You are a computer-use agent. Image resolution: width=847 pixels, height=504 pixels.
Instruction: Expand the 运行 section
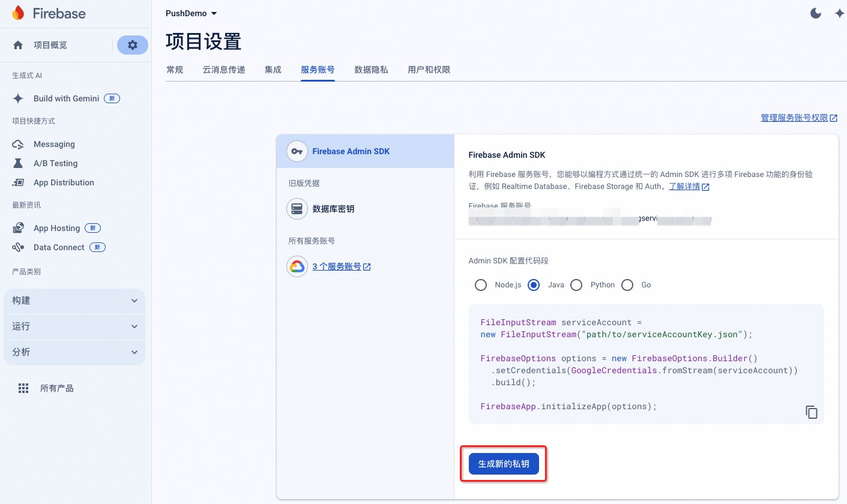[x=74, y=326]
